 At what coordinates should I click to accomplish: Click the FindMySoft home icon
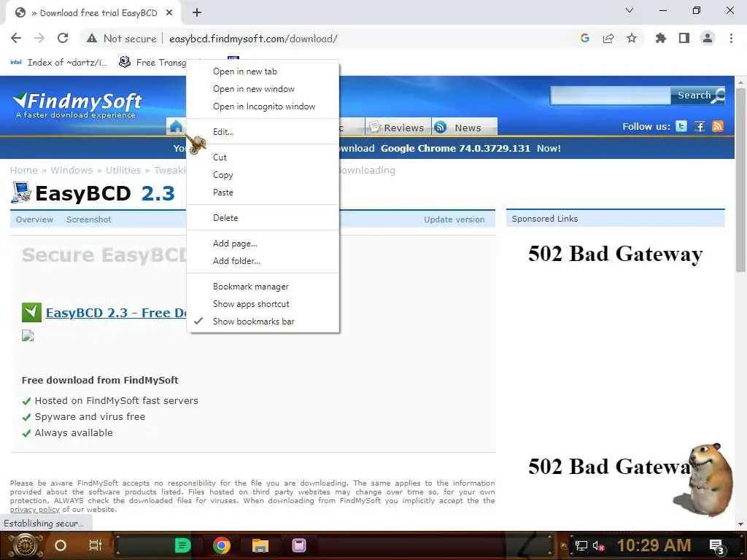(177, 127)
